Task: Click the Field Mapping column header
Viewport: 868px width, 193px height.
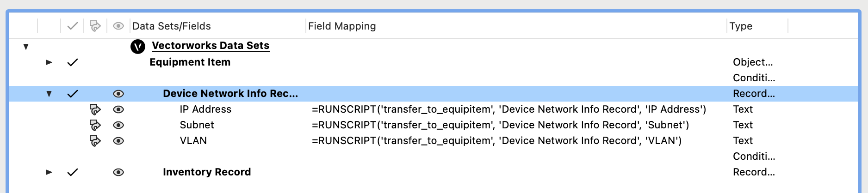Action: 342,26
